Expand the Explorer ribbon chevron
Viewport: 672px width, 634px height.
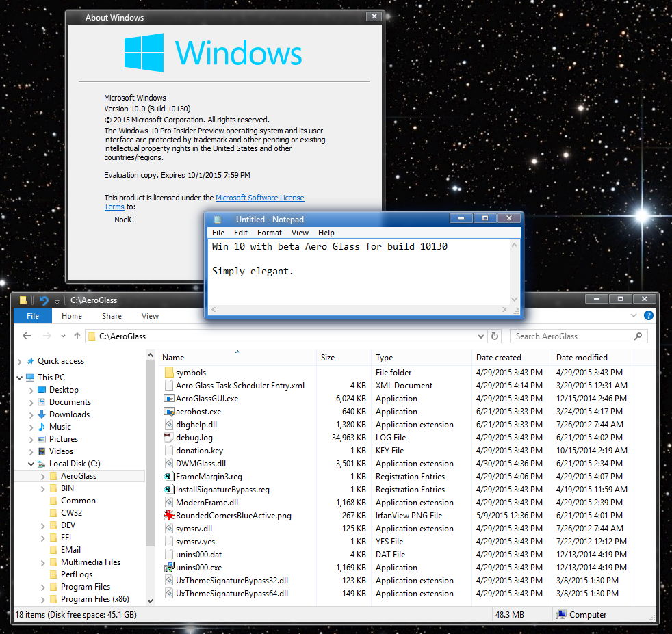click(634, 316)
